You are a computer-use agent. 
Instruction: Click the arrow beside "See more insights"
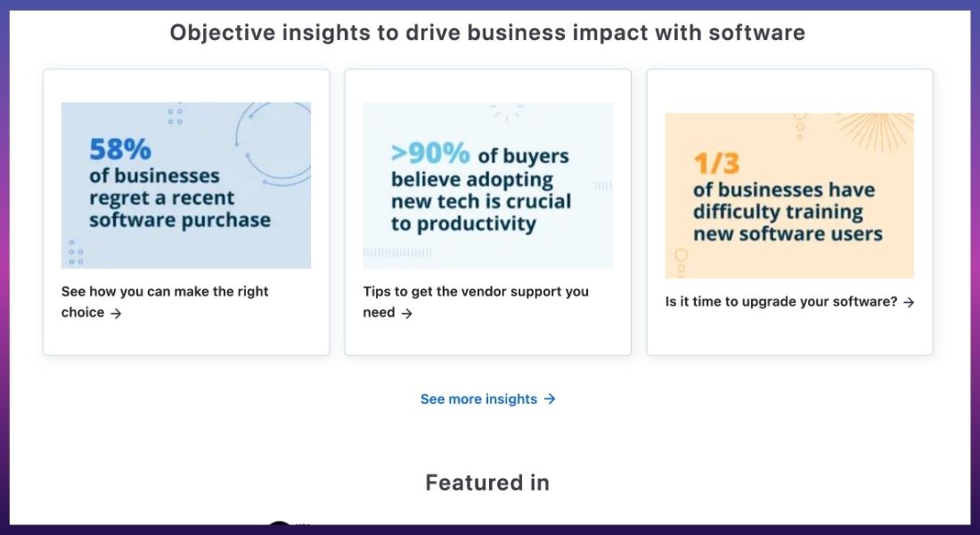pos(550,399)
